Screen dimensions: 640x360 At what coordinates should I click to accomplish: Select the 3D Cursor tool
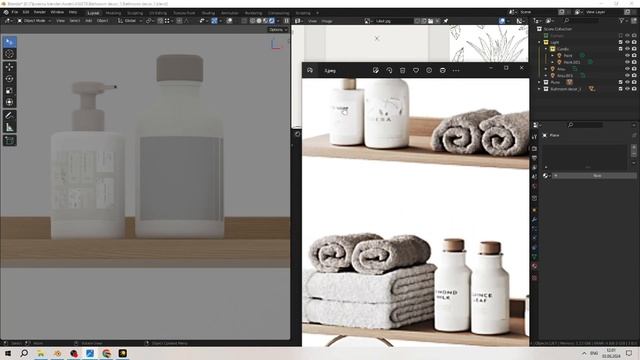click(x=9, y=54)
